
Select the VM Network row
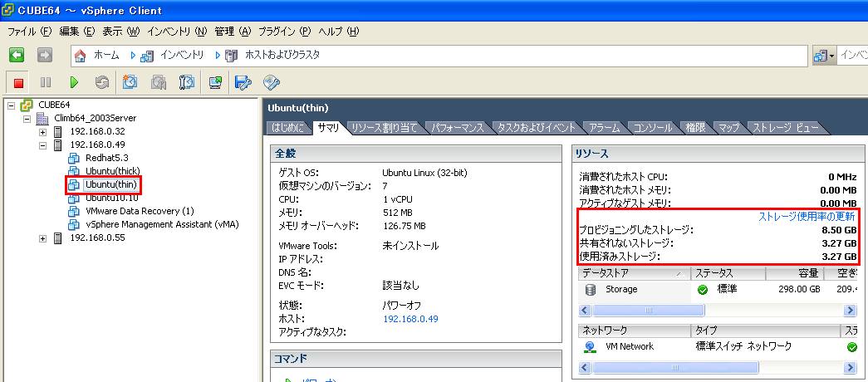point(718,346)
